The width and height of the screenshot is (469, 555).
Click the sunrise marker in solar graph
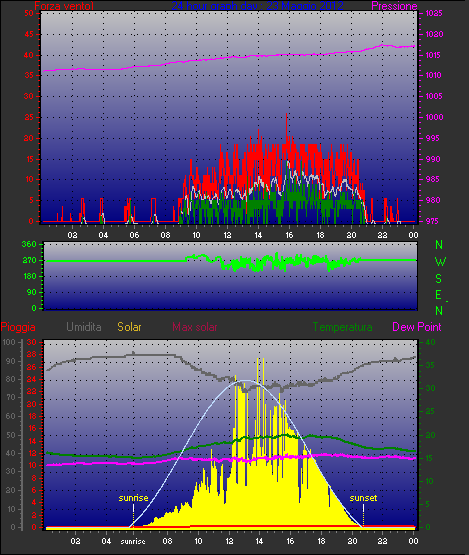tap(133, 498)
